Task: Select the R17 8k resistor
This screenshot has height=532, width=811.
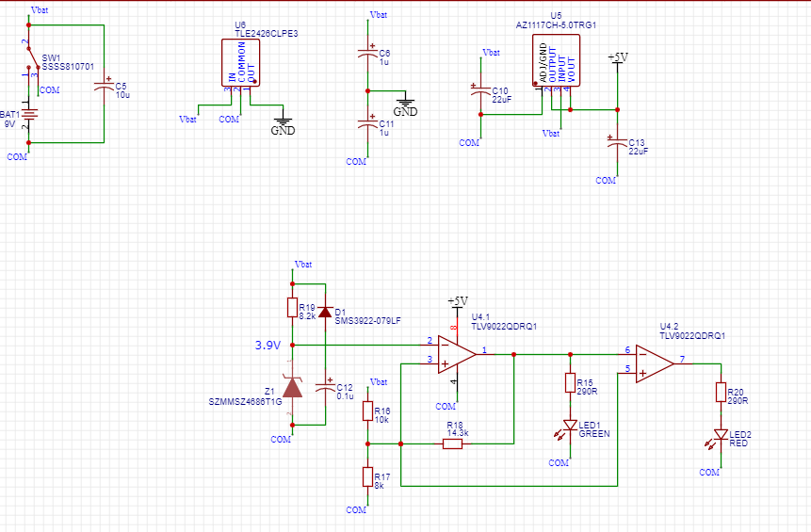Action: (368, 476)
